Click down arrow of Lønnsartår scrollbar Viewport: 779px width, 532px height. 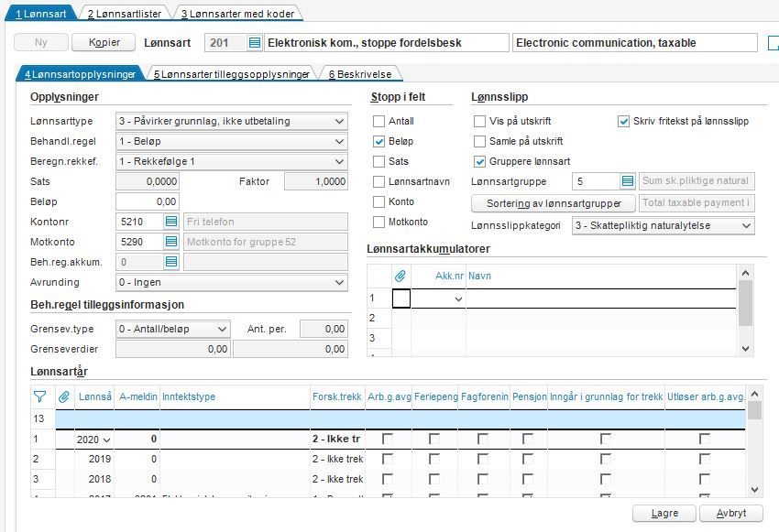pyautogui.click(x=754, y=489)
